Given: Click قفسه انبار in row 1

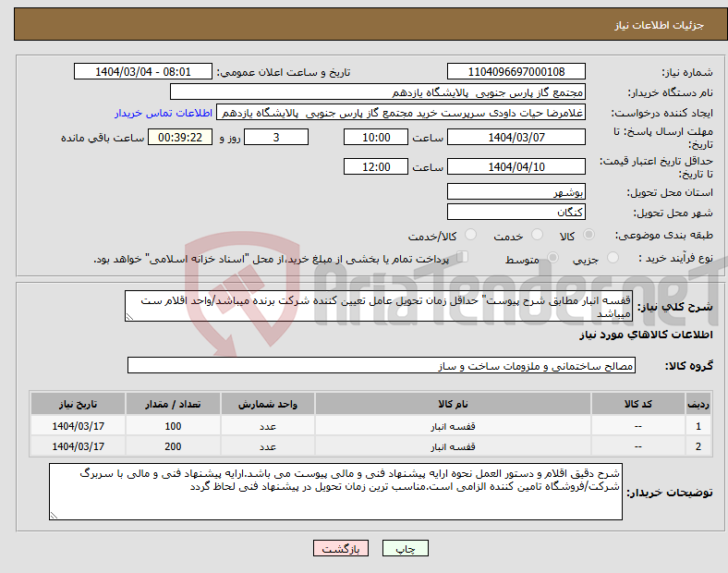Looking at the screenshot, I should (x=453, y=426).
